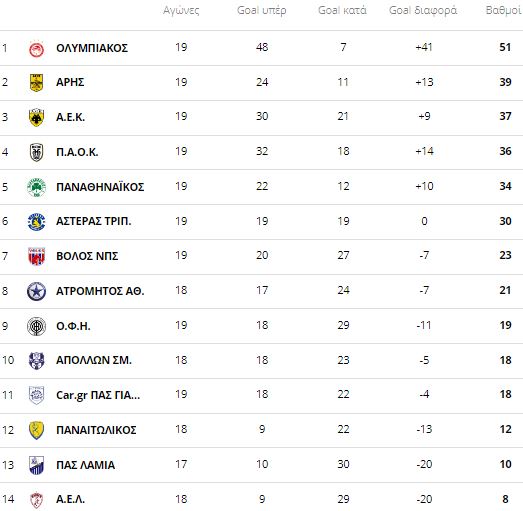Open the ΠΑΝΑΘΗΝΑΪΚΟΣ team name link

pyautogui.click(x=100, y=187)
